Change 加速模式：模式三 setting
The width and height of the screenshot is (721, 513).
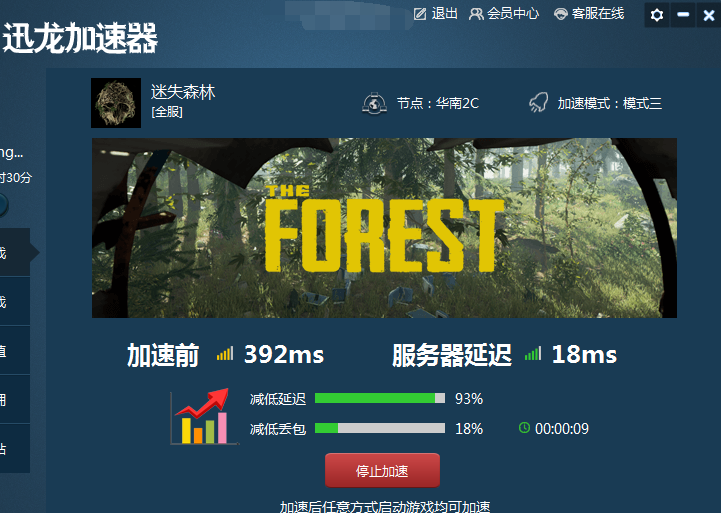(610, 103)
